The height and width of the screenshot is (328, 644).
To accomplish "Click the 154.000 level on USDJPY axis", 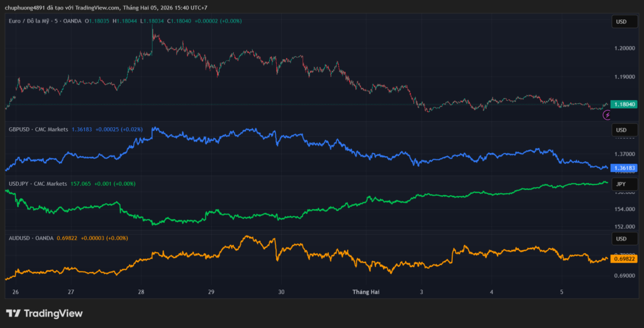I will coord(625,210).
